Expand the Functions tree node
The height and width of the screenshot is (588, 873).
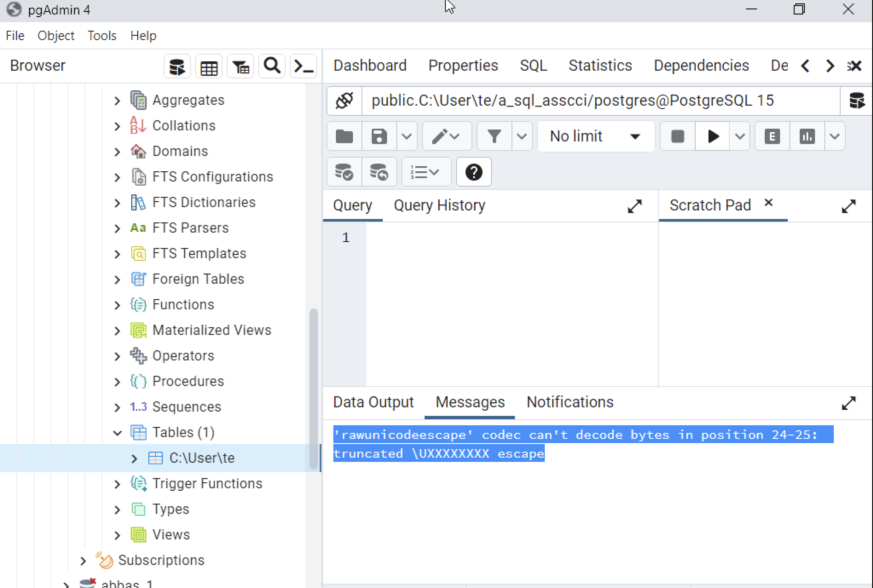pyautogui.click(x=118, y=305)
